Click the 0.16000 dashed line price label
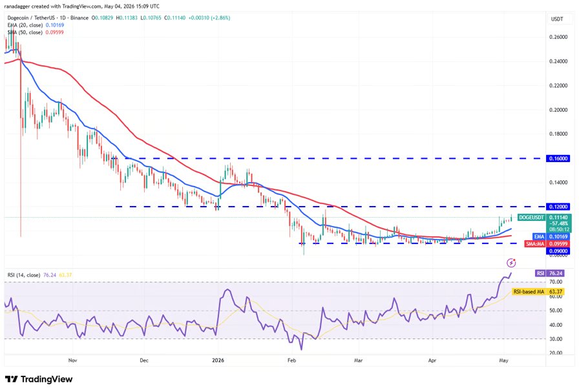Screen dimensions: 579x392 pos(558,158)
